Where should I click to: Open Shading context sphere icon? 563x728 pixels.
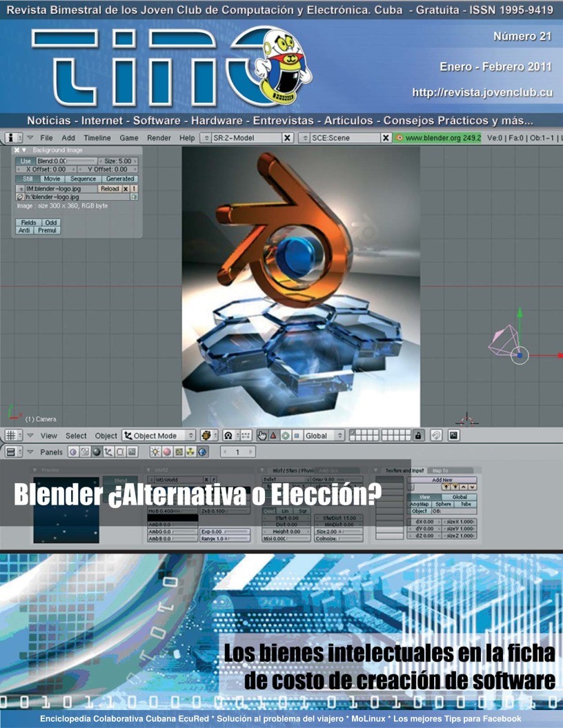click(97, 452)
